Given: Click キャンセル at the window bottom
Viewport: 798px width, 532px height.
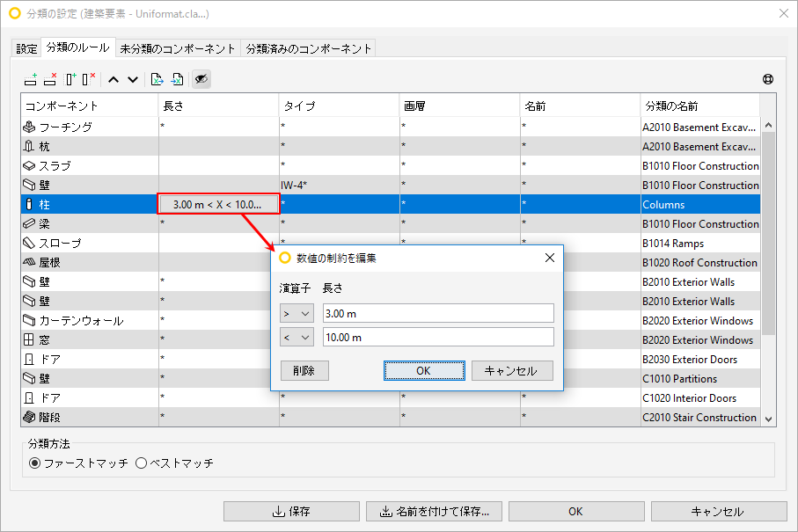Looking at the screenshot, I should pos(719,511).
